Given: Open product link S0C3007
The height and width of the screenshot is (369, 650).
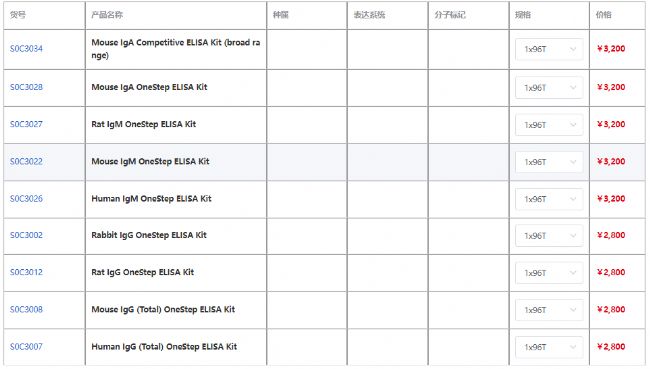Looking at the screenshot, I should (x=26, y=347).
